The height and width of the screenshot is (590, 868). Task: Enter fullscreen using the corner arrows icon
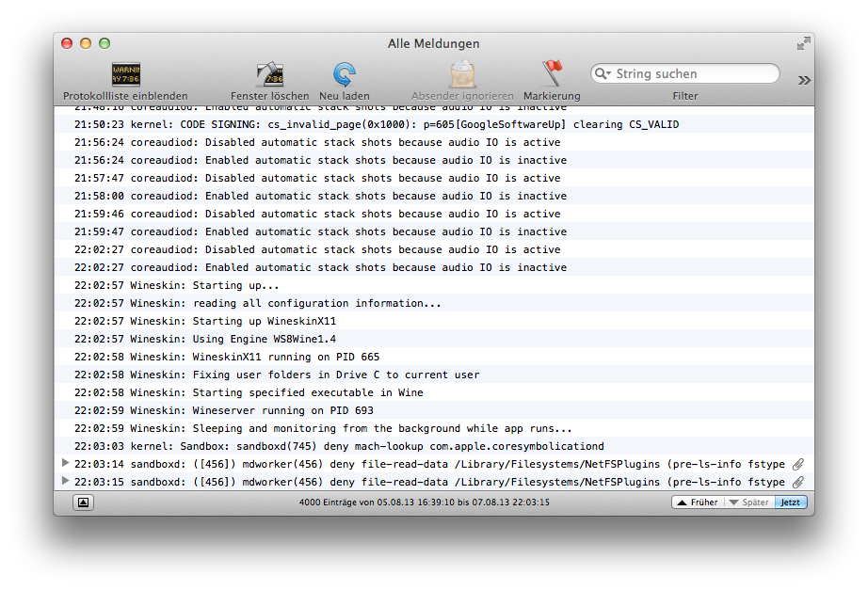click(x=804, y=43)
